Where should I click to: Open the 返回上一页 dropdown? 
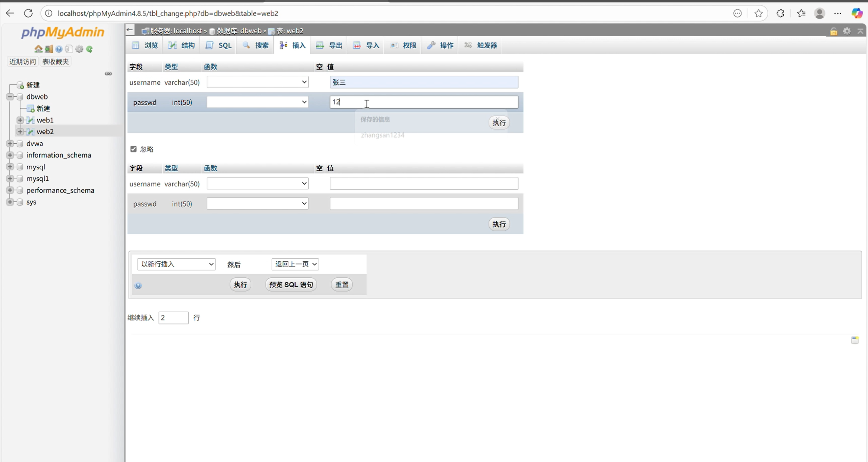click(x=295, y=264)
